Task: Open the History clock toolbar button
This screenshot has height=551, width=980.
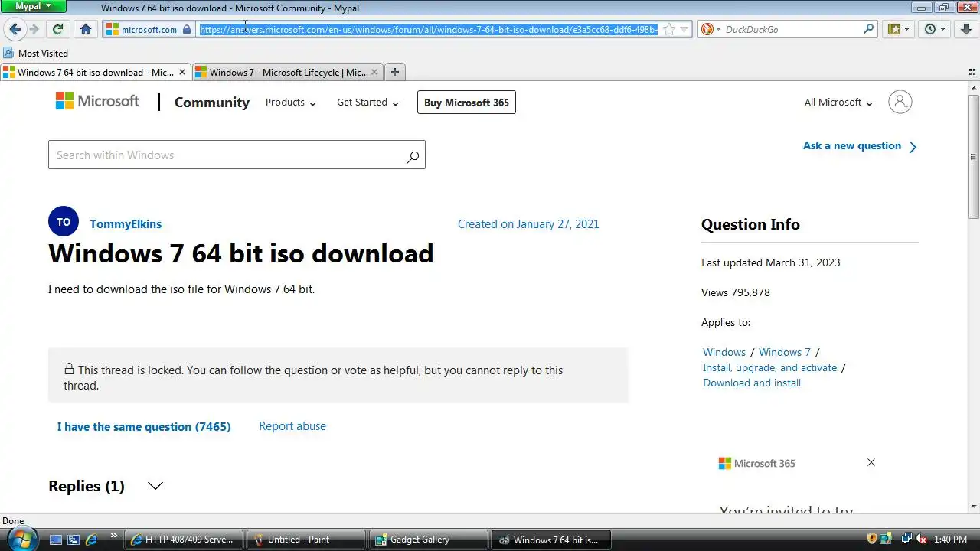Action: [x=935, y=29]
